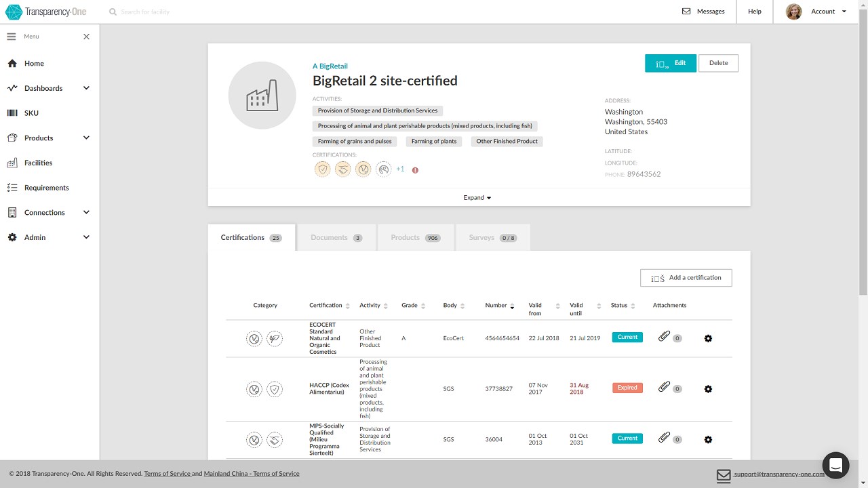Click red alert icon beside certifications

pyautogui.click(x=415, y=170)
